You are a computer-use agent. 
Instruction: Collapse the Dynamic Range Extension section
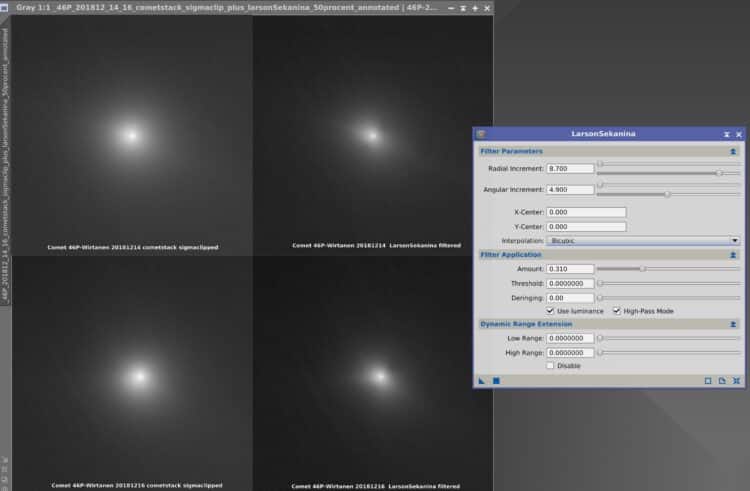733,325
